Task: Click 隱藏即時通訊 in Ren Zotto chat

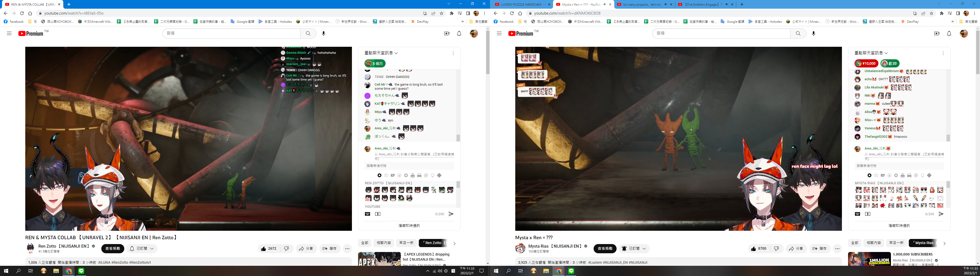Action: (x=409, y=226)
